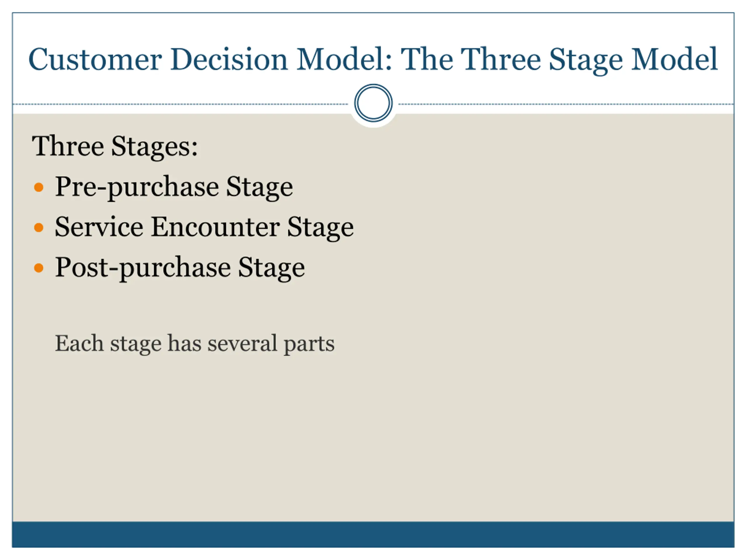
Task: Click the empty beige area below the text
Action: (x=373, y=439)
